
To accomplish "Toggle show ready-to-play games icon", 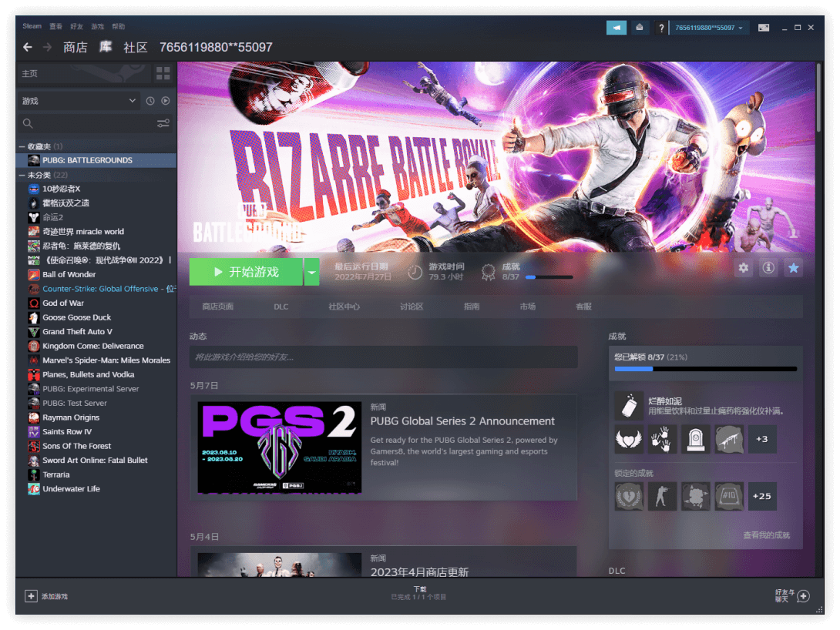I will pos(165,101).
